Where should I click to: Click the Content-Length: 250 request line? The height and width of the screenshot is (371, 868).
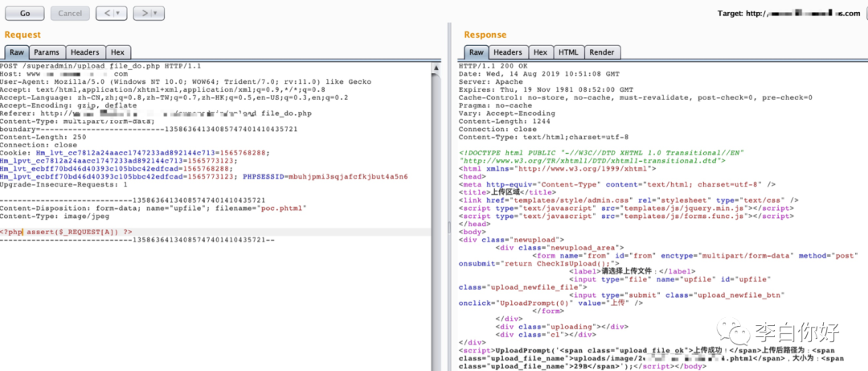coord(43,137)
